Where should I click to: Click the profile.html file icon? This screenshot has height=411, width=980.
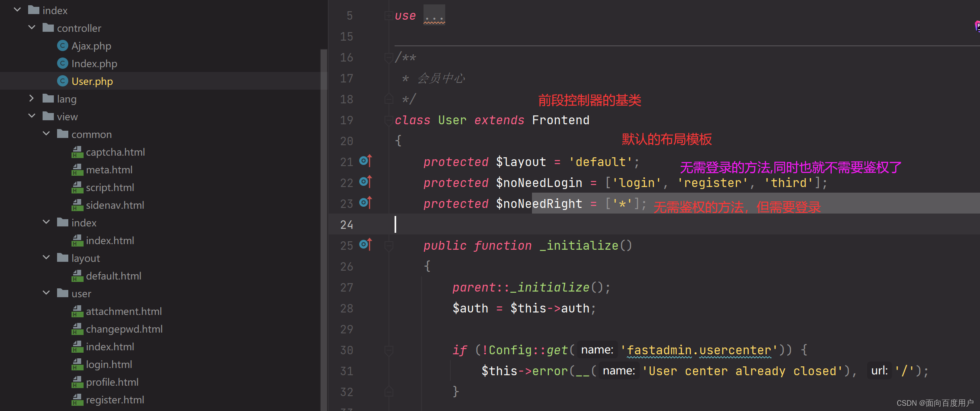77,382
